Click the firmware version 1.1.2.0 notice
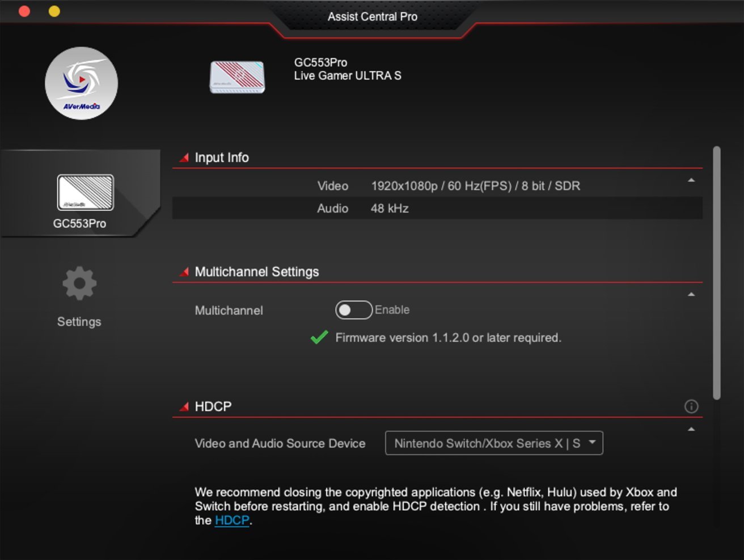Viewport: 744px width, 560px height. click(x=449, y=338)
